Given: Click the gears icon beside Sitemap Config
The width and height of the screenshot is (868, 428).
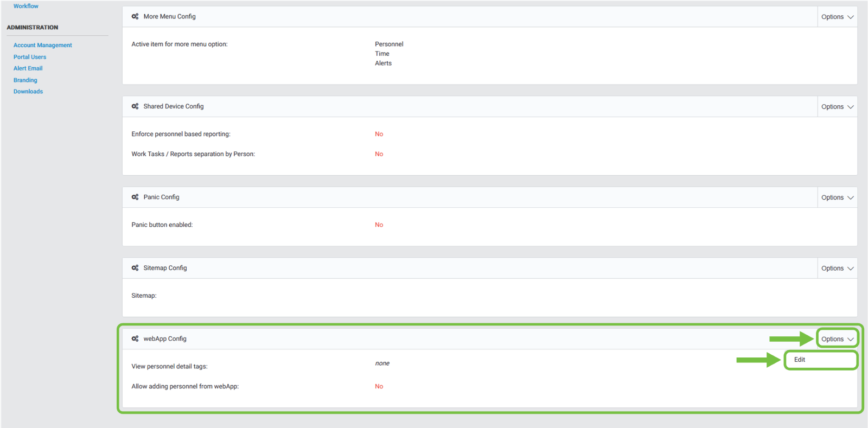Looking at the screenshot, I should [x=135, y=268].
